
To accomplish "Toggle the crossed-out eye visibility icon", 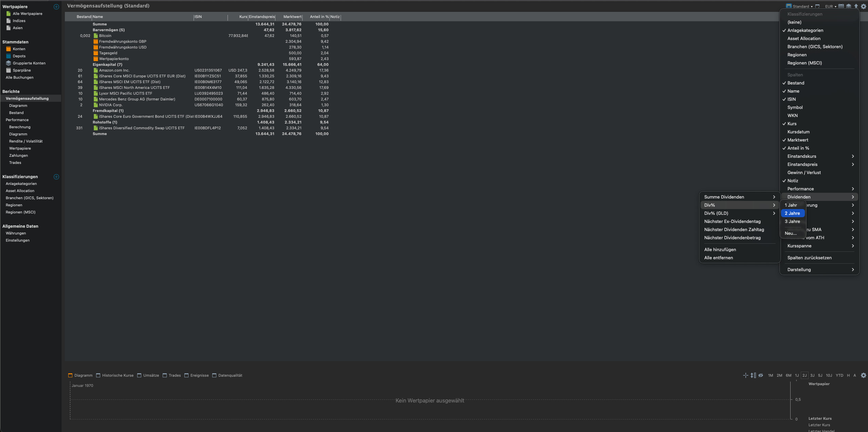I will [761, 375].
